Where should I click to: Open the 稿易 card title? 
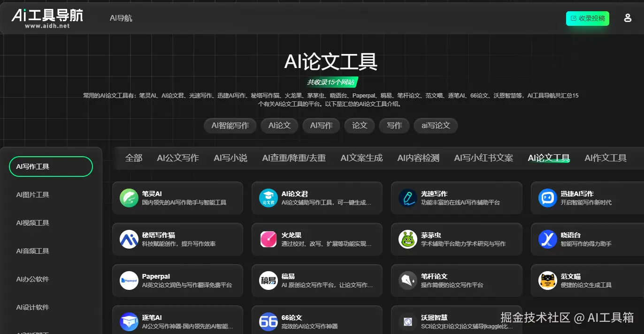tap(288, 276)
